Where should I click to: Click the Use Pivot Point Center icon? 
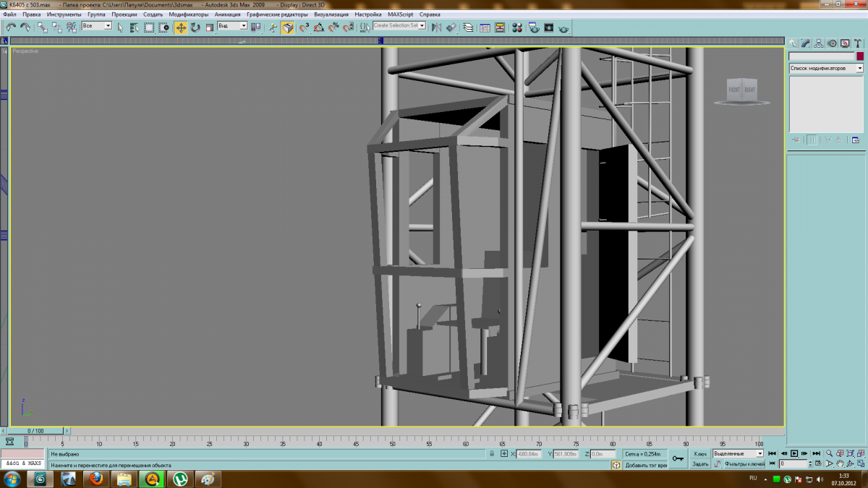coord(255,27)
